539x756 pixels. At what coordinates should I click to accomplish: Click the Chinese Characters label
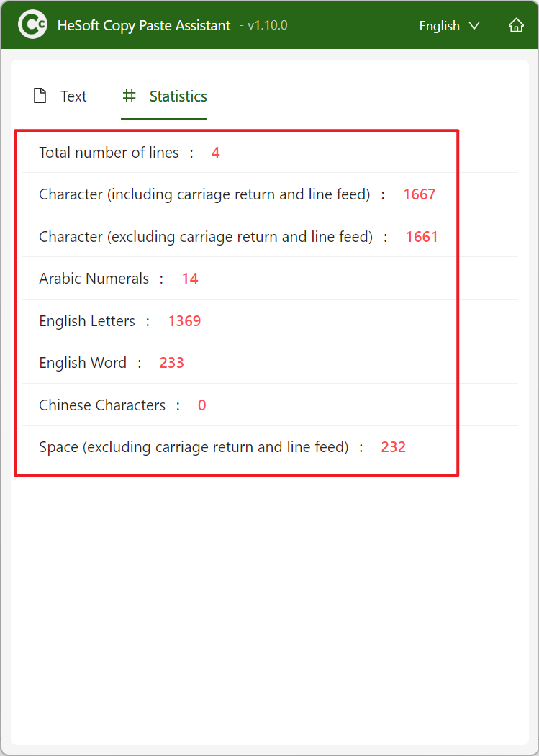102,405
